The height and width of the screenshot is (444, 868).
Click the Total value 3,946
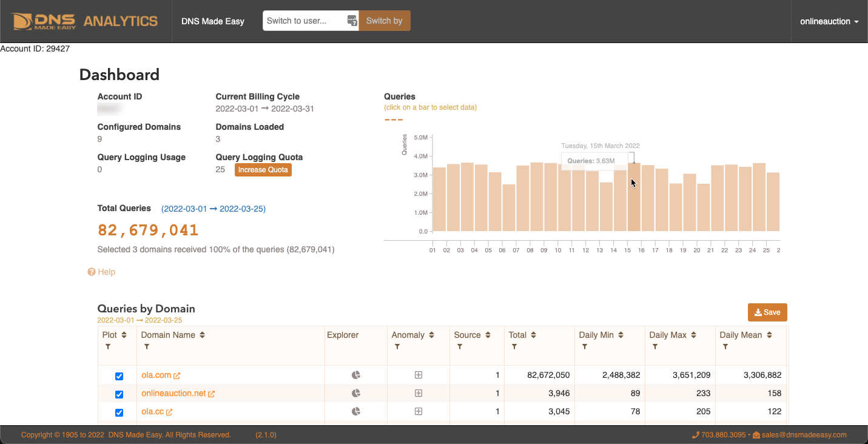pyautogui.click(x=559, y=393)
